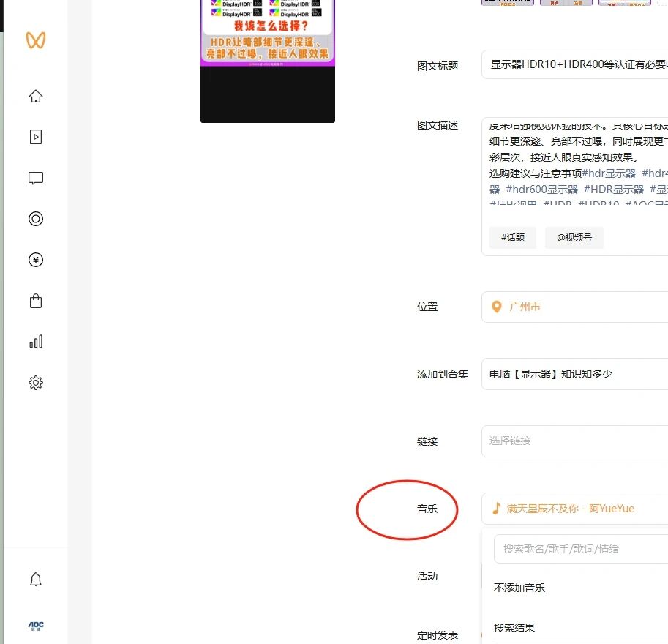The height and width of the screenshot is (644, 668).
Task: Click the orange butterfly logo
Action: [36, 40]
